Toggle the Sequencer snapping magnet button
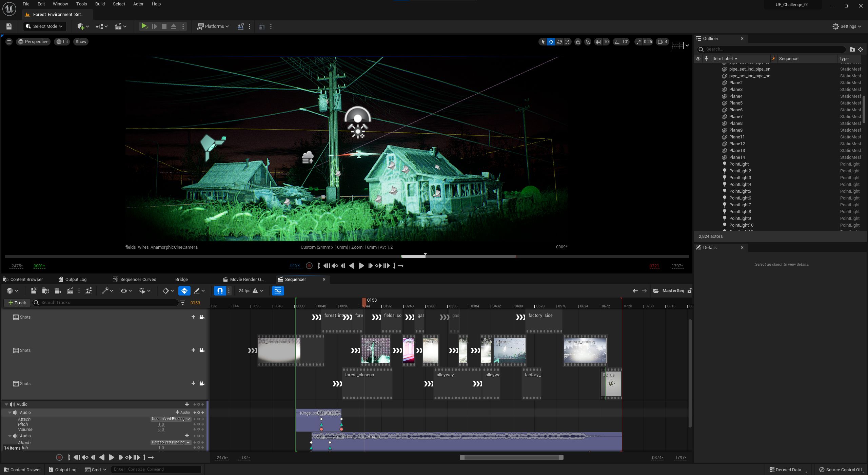This screenshot has width=868, height=475. coord(220,291)
